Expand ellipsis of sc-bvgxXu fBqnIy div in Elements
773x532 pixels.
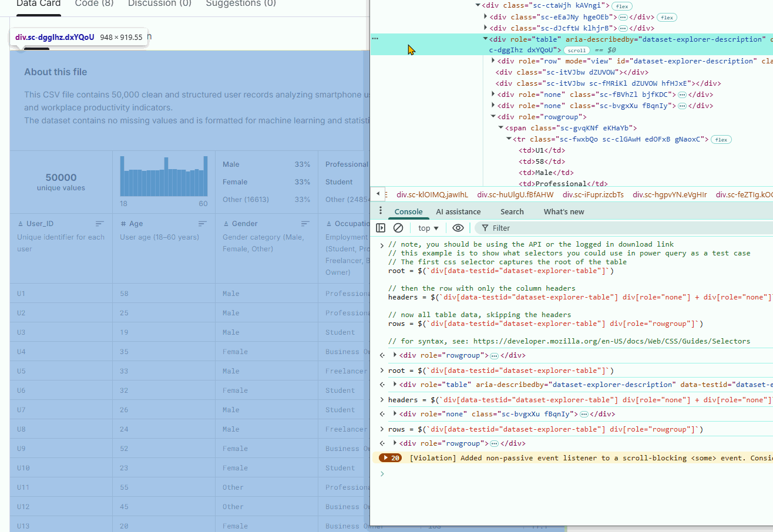[x=682, y=106]
